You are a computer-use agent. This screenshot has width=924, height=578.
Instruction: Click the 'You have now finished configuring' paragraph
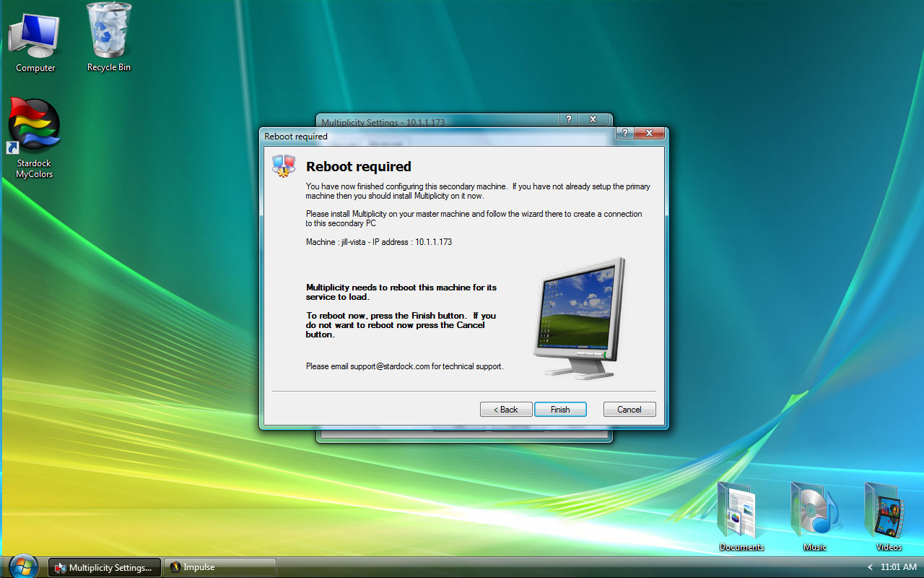478,191
